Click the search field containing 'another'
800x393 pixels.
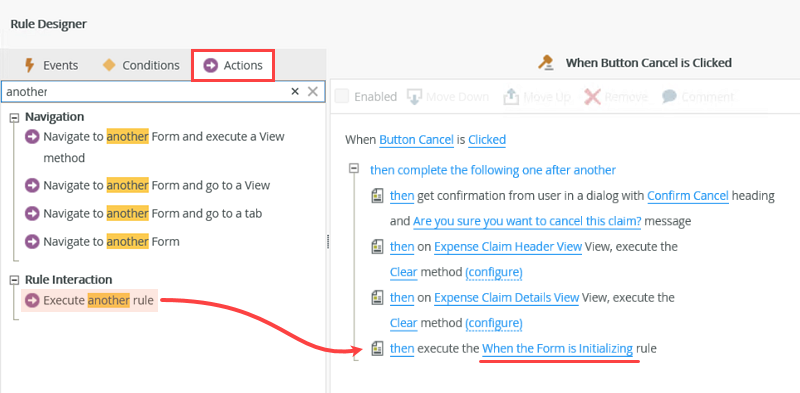click(x=145, y=91)
